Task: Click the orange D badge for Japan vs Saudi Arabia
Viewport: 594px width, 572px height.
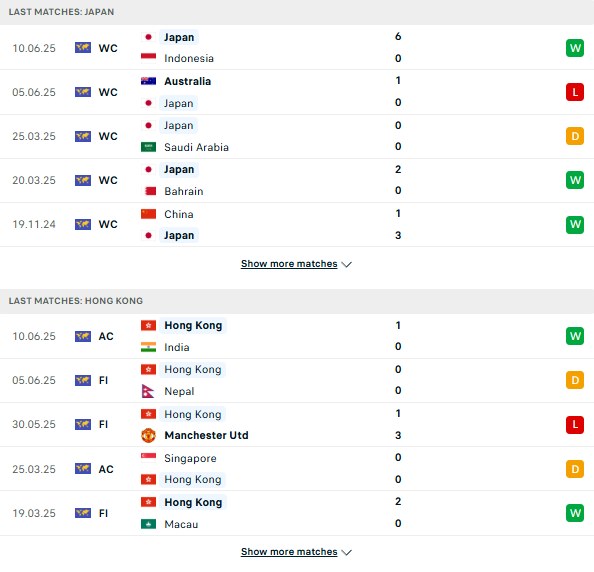Action: point(575,136)
